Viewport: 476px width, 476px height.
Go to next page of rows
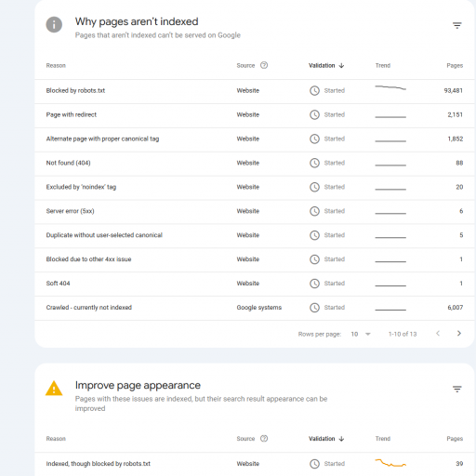click(x=459, y=334)
